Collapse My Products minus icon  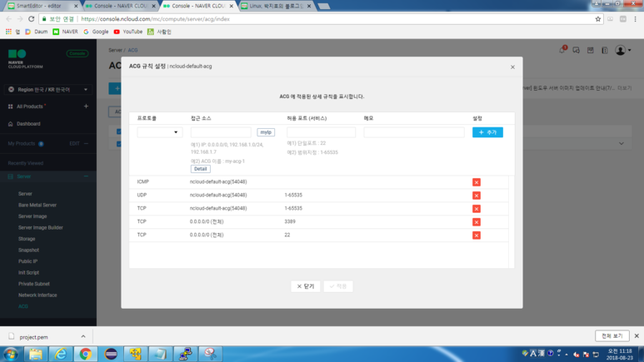(x=86, y=144)
